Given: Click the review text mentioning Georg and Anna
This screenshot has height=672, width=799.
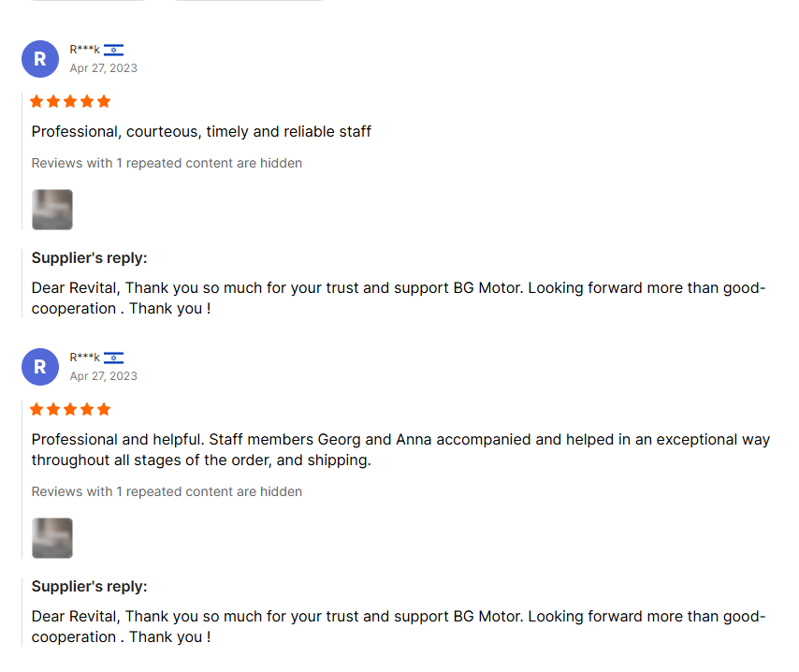Looking at the screenshot, I should pyautogui.click(x=400, y=449).
